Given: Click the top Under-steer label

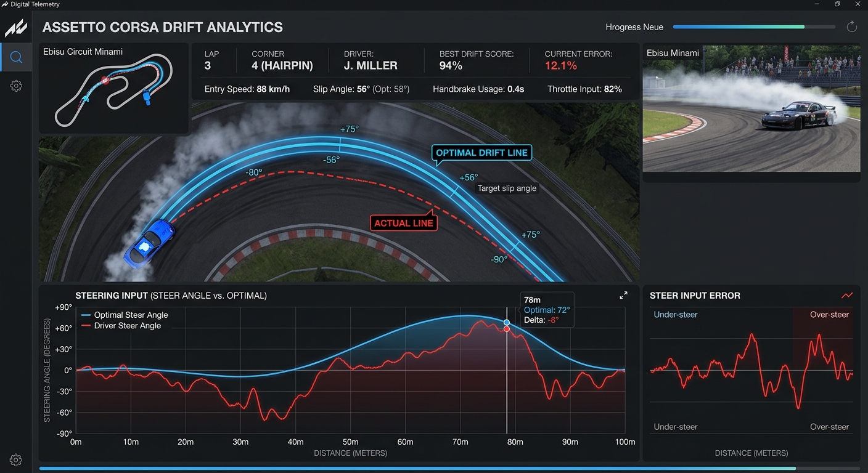Looking at the screenshot, I should [x=676, y=315].
